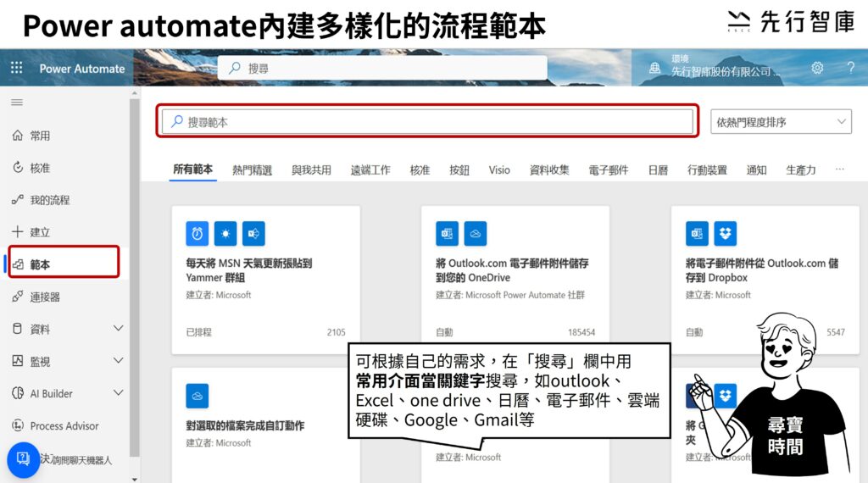Click the 搜尋範本 template search field
This screenshot has width=868, height=483.
click(x=427, y=122)
